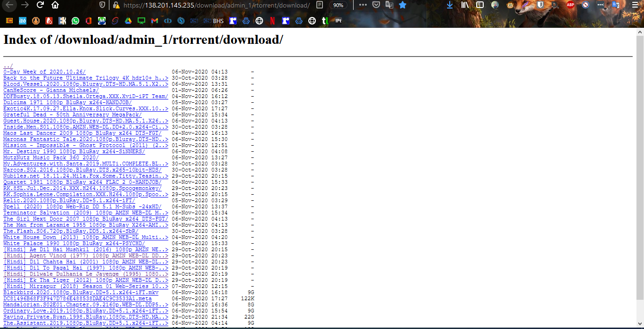Viewport: 644px width, 329px height.
Task: Toggle the browser sidebar
Action: (480, 5)
